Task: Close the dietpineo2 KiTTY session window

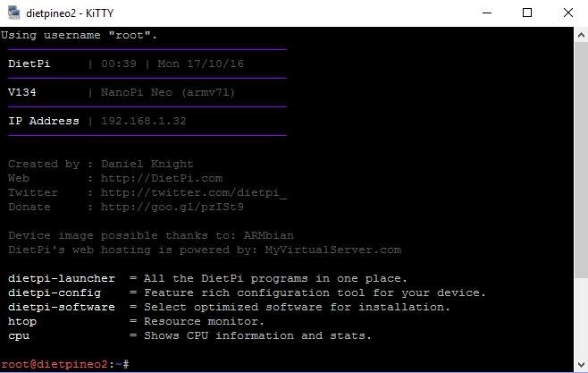Action: click(568, 13)
